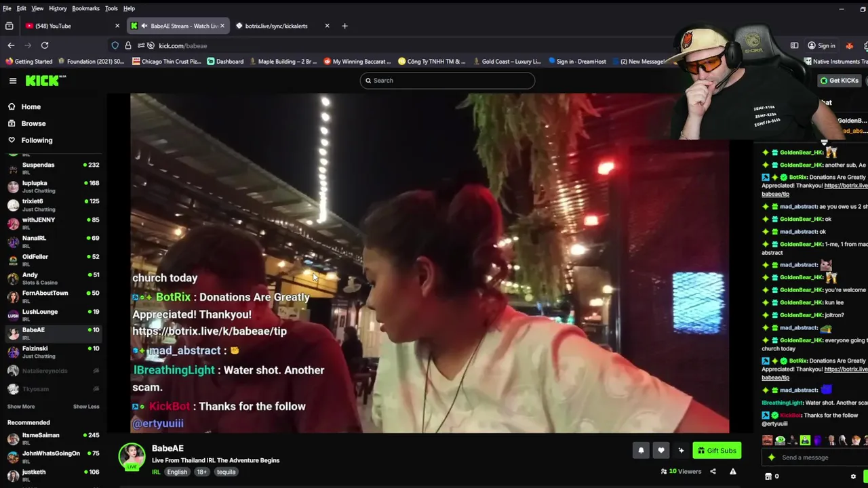
Task: Click the tracking protection shield icon
Action: tap(115, 45)
